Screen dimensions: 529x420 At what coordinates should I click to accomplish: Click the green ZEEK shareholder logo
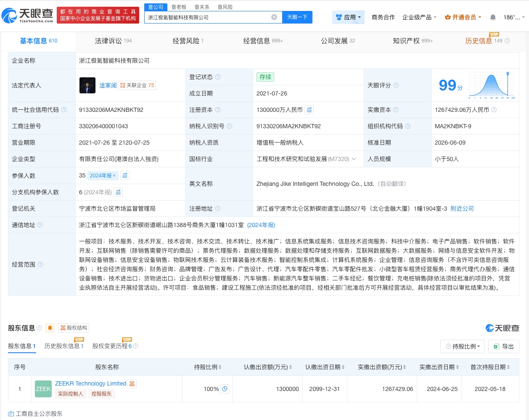tap(43, 389)
